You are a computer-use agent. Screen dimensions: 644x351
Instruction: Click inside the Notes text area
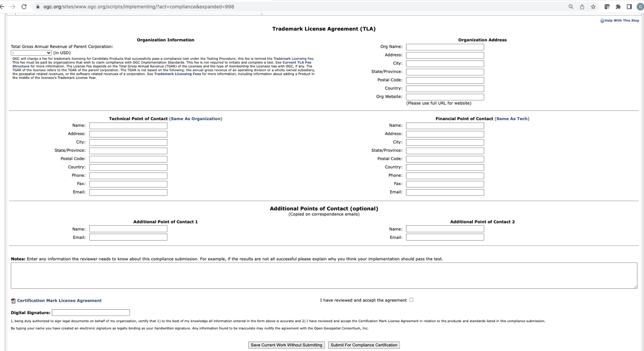(324, 275)
